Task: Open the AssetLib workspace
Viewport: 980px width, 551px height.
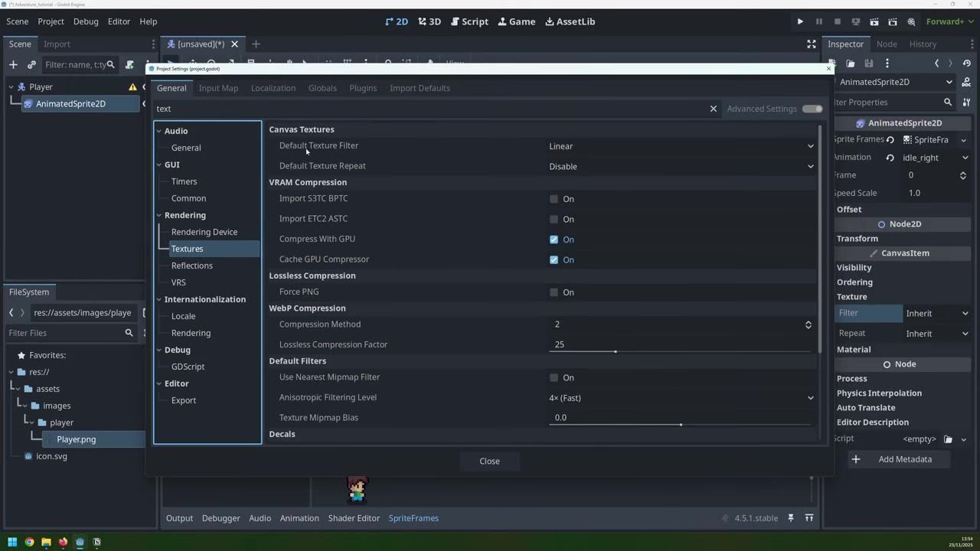Action: tap(570, 21)
